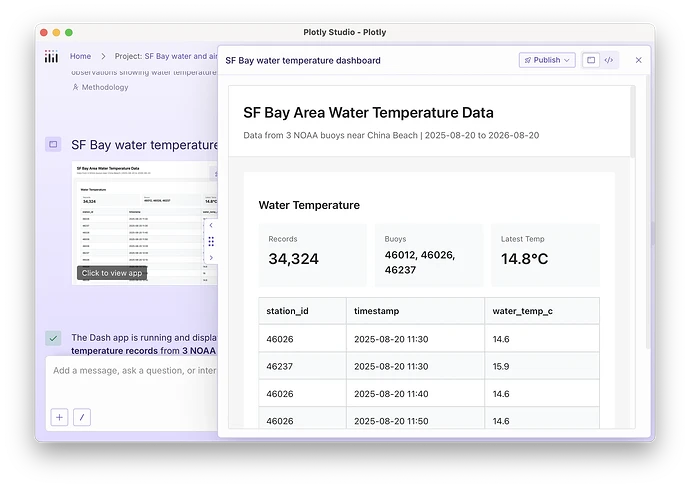Switch to app preview view
The width and height of the screenshot is (690, 488).
[x=591, y=60]
